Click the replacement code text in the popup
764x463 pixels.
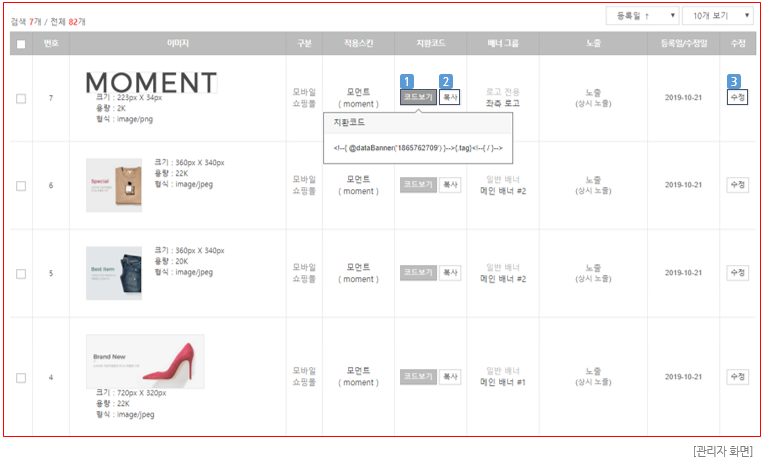click(417, 148)
